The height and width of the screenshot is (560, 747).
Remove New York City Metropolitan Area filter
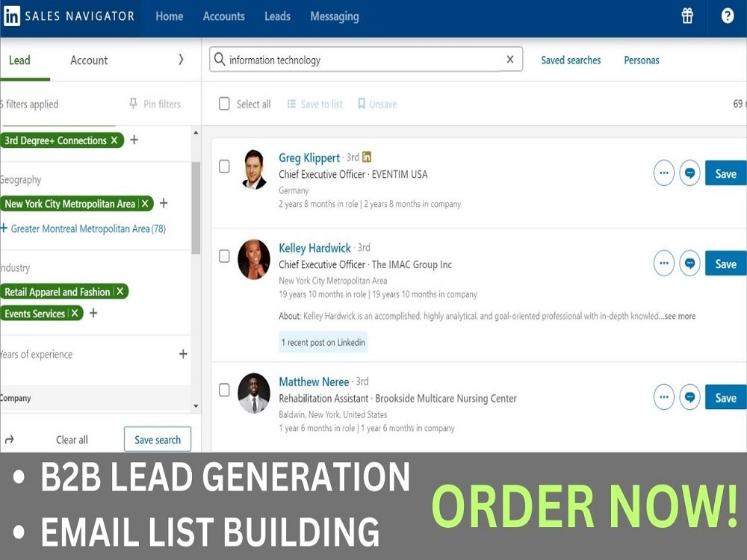pos(146,203)
